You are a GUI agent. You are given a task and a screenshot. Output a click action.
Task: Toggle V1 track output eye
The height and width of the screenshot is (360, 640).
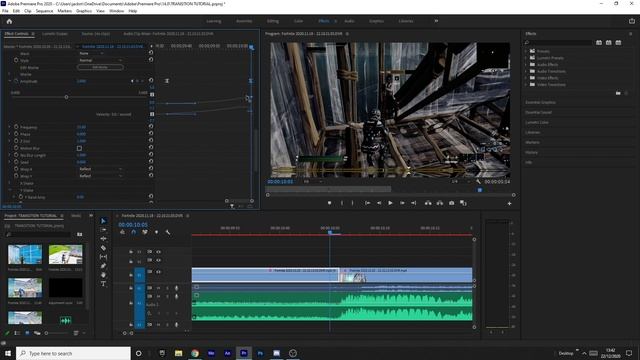point(158,271)
